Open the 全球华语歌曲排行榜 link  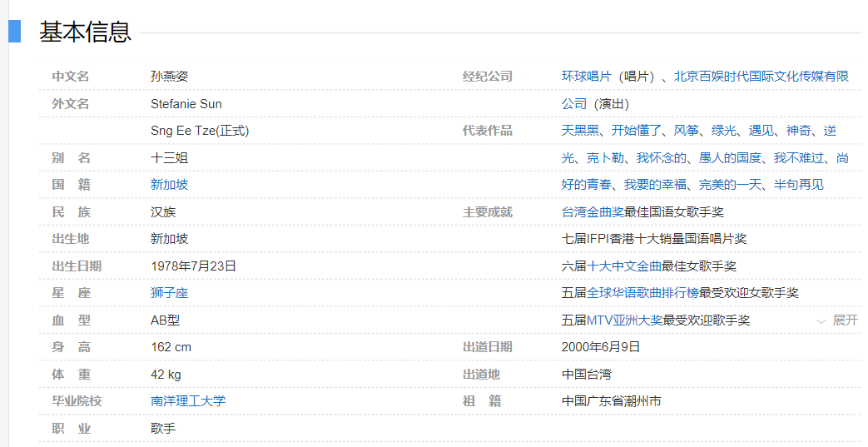642,292
